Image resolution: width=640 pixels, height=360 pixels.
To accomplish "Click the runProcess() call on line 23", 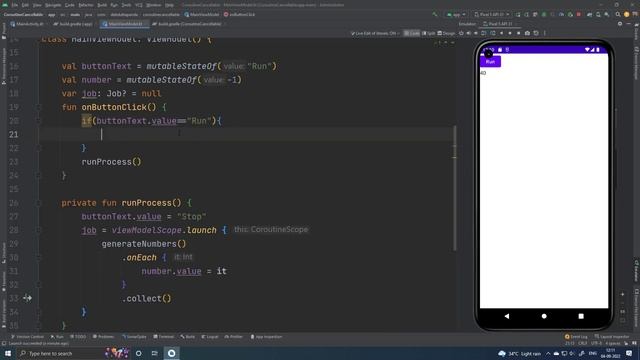I will pos(111,162).
